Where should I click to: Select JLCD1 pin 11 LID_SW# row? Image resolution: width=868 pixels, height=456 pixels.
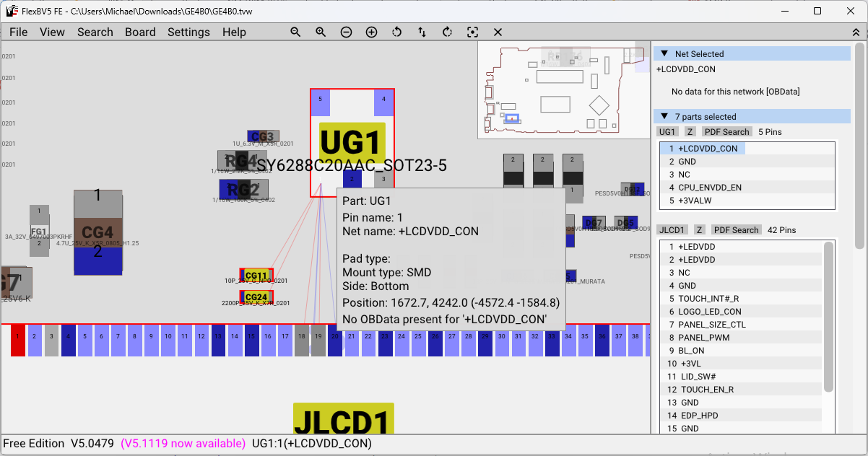click(x=742, y=377)
